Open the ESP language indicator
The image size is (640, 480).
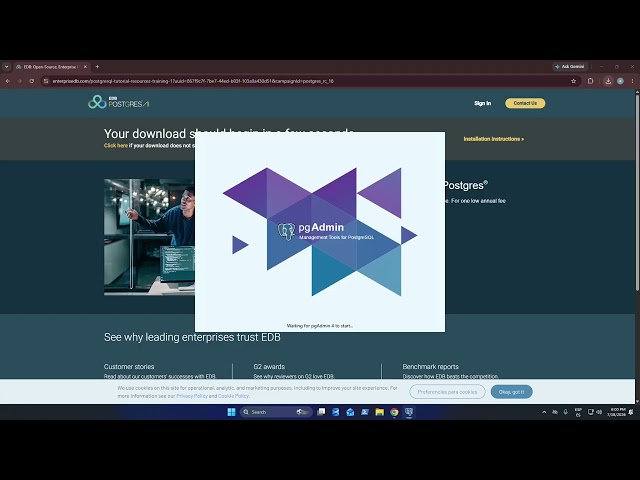(578, 412)
